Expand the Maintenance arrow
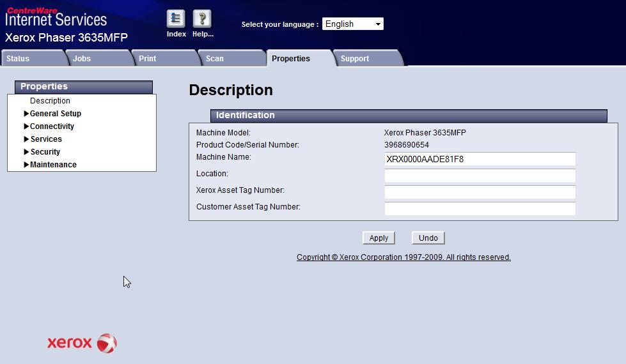Viewport: 626px width, 364px height. point(26,165)
